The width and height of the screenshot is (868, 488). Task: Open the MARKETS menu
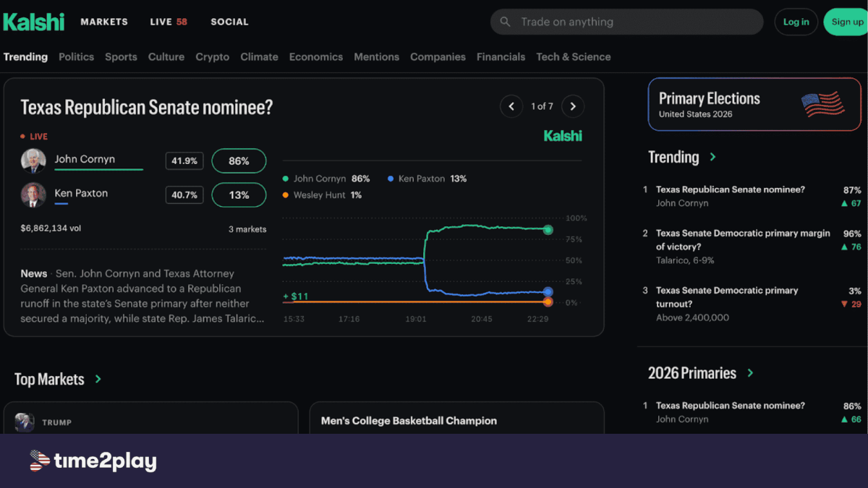pos(104,22)
